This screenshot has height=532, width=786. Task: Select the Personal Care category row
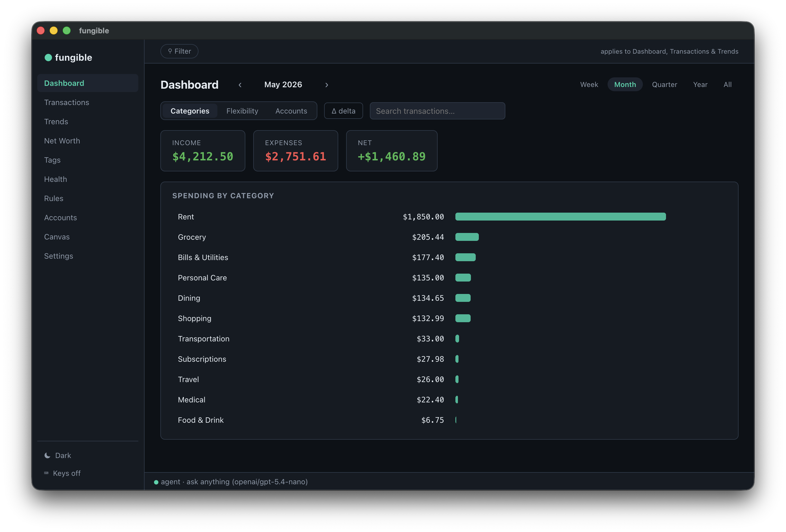click(449, 278)
